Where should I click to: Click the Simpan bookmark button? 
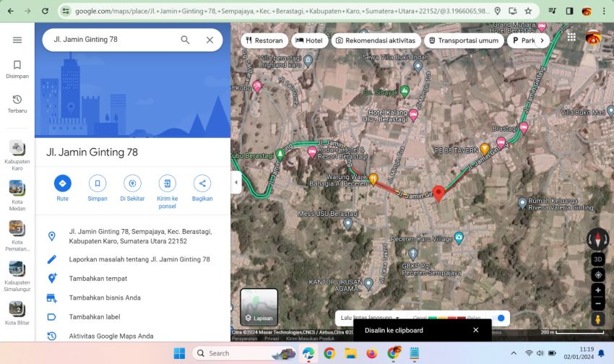point(98,188)
